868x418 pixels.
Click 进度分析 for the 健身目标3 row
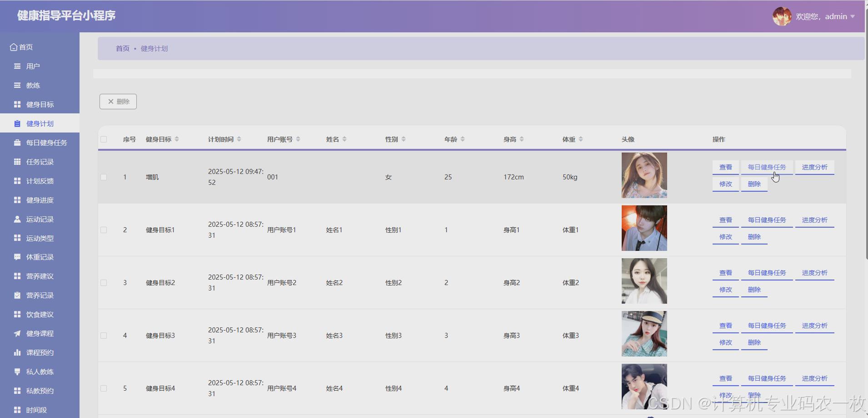[x=815, y=326]
